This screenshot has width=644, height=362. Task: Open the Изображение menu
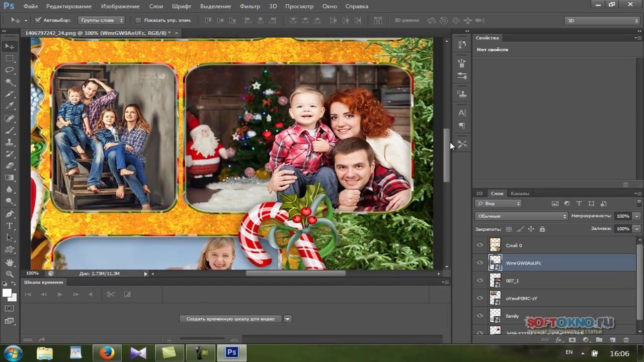pos(120,6)
